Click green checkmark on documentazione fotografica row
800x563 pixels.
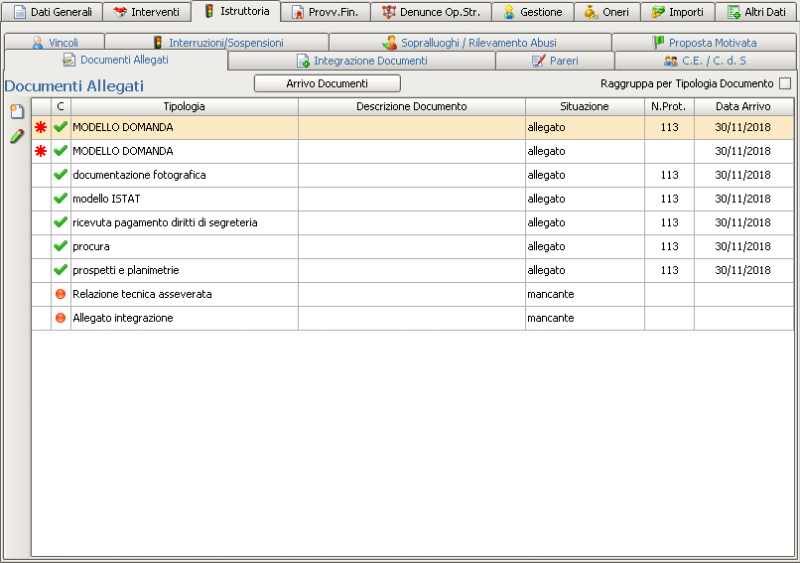click(x=60, y=175)
